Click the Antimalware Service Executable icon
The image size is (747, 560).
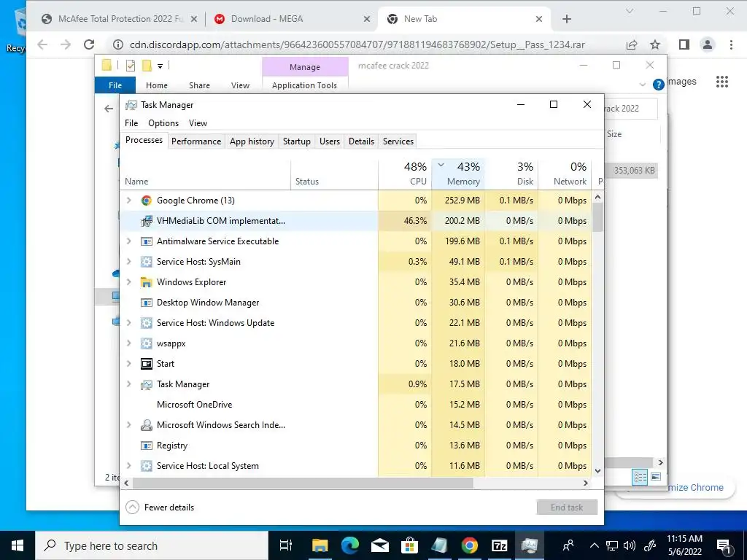coord(146,241)
